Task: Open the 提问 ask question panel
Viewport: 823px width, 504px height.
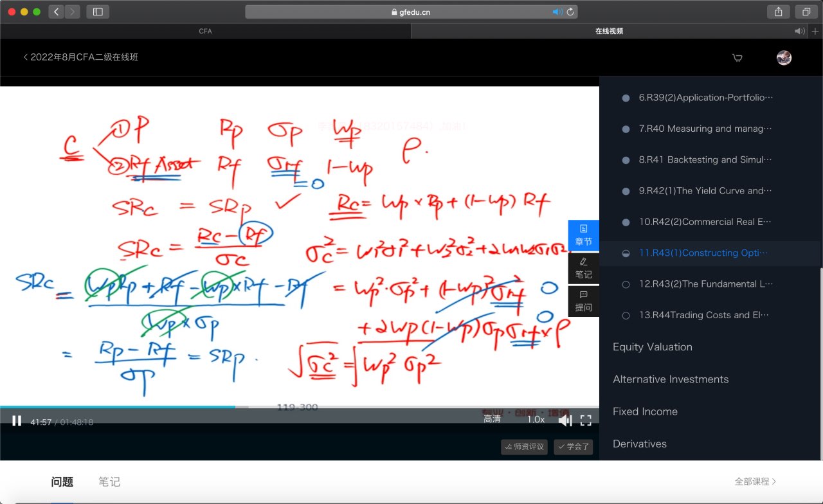Action: click(x=584, y=301)
